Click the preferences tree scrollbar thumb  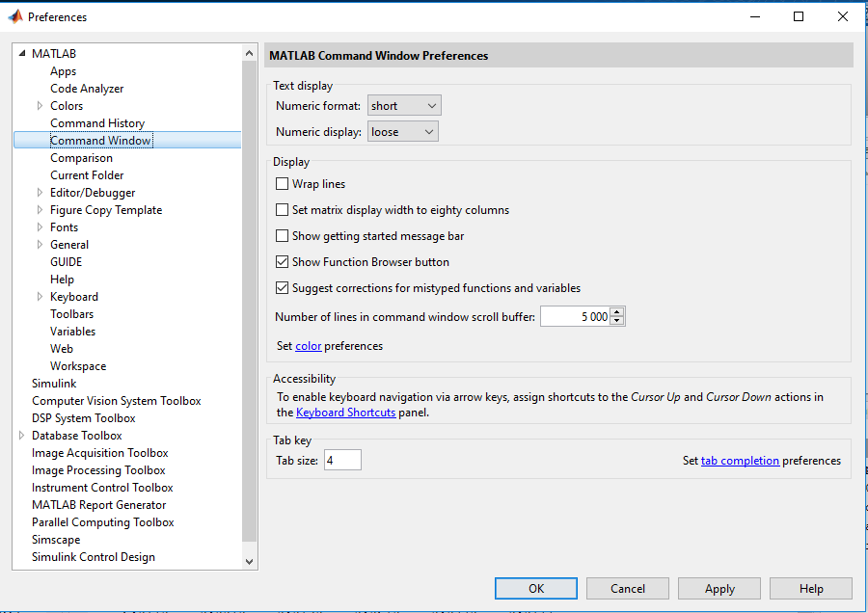pos(249,301)
